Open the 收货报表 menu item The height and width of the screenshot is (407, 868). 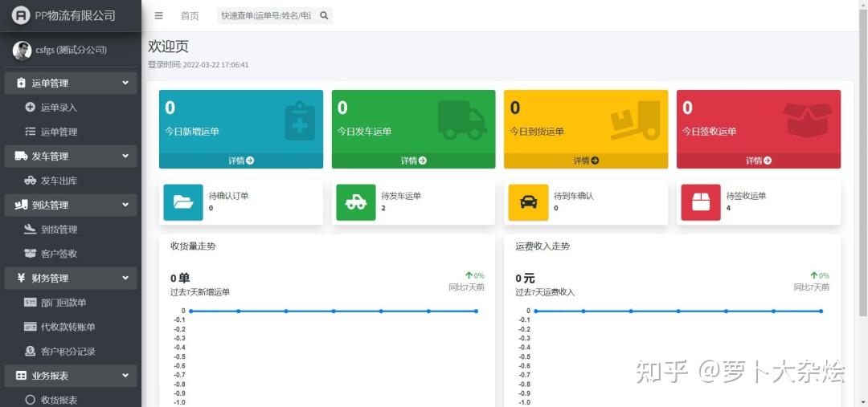point(70,399)
